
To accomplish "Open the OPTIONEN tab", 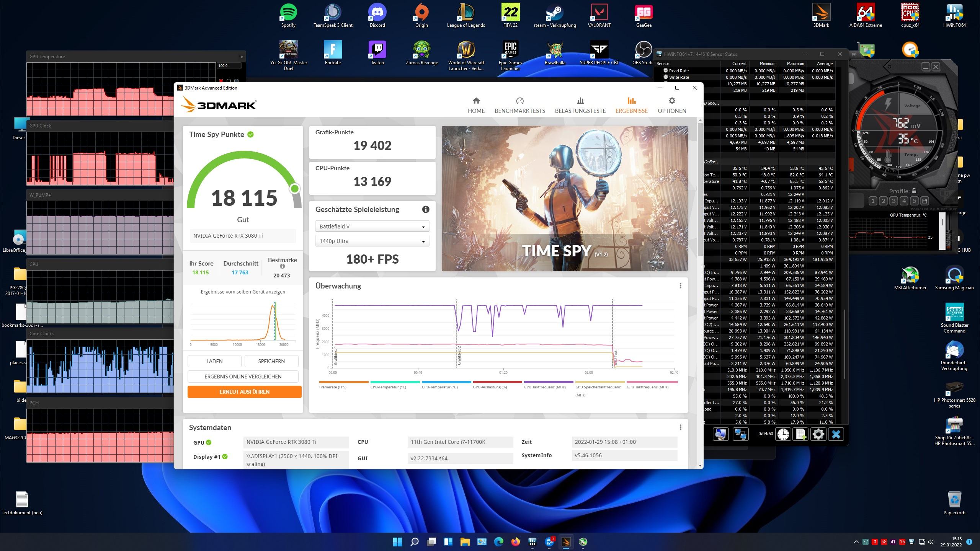I will [x=672, y=105].
